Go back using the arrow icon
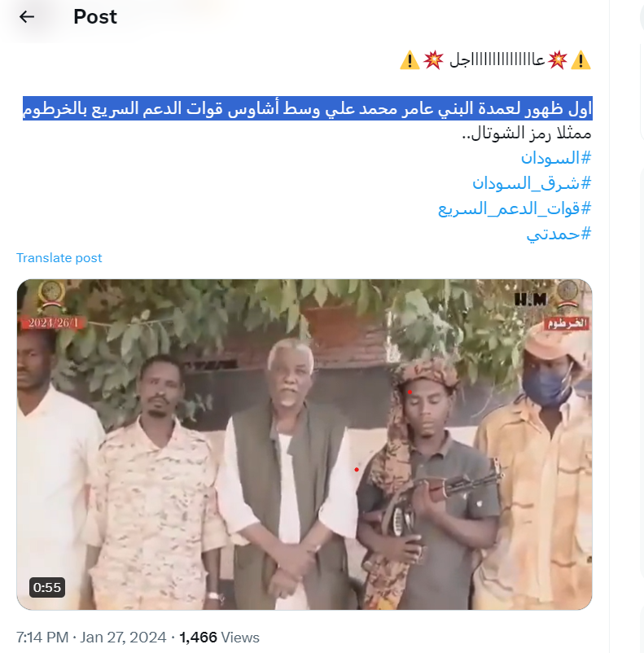Screen dimensions: 644x653 tap(27, 16)
